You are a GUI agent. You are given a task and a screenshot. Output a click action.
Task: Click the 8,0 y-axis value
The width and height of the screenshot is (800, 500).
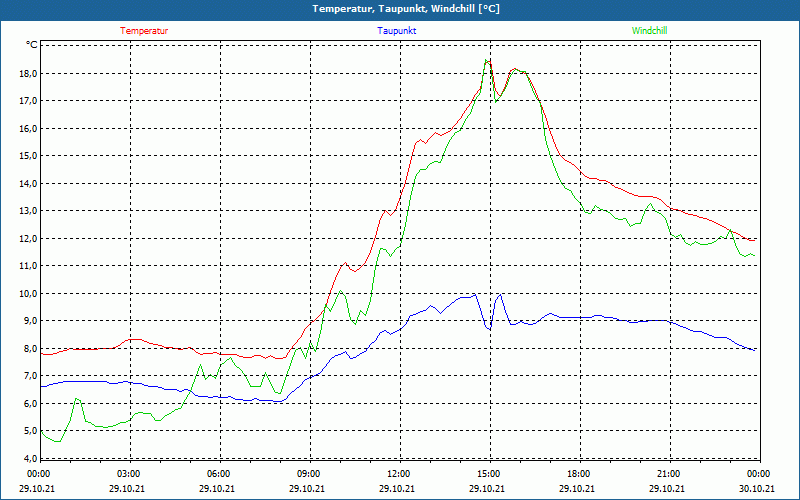click(x=31, y=348)
